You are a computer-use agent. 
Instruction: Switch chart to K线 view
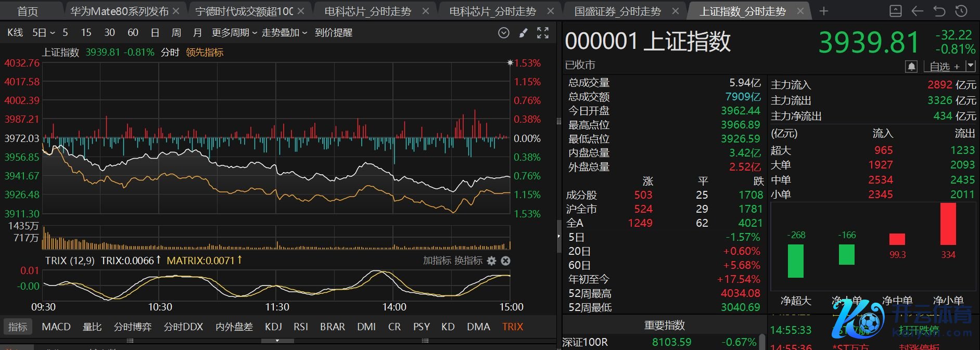pyautogui.click(x=15, y=33)
